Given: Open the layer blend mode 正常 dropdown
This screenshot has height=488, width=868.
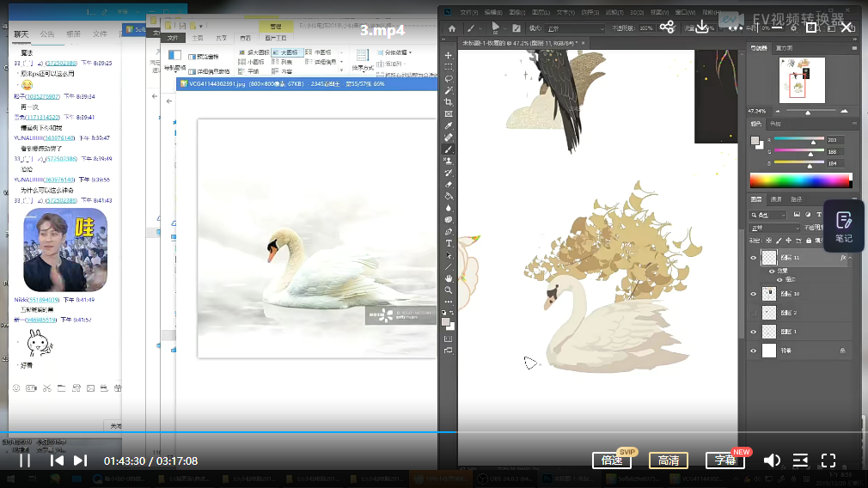Looking at the screenshot, I should pos(774,228).
